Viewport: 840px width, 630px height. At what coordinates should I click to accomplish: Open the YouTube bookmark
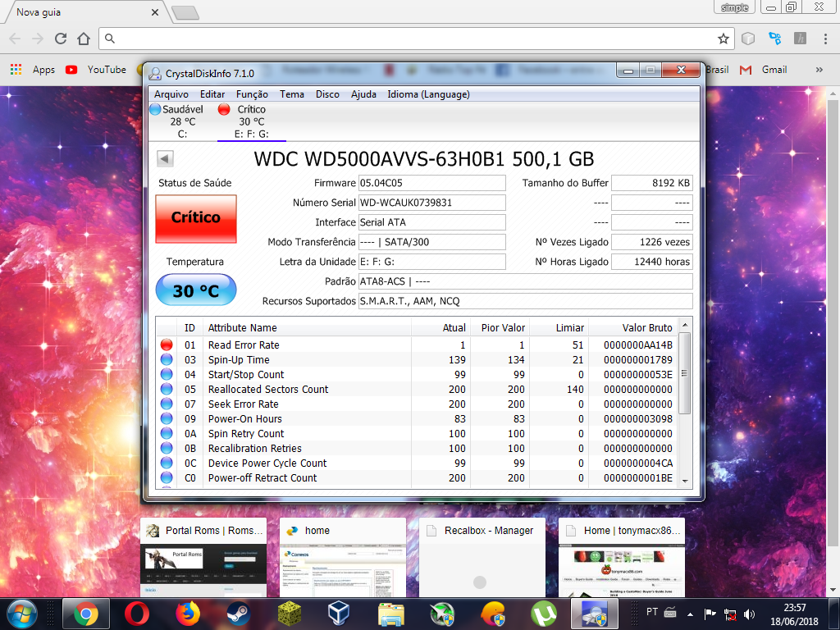click(96, 70)
